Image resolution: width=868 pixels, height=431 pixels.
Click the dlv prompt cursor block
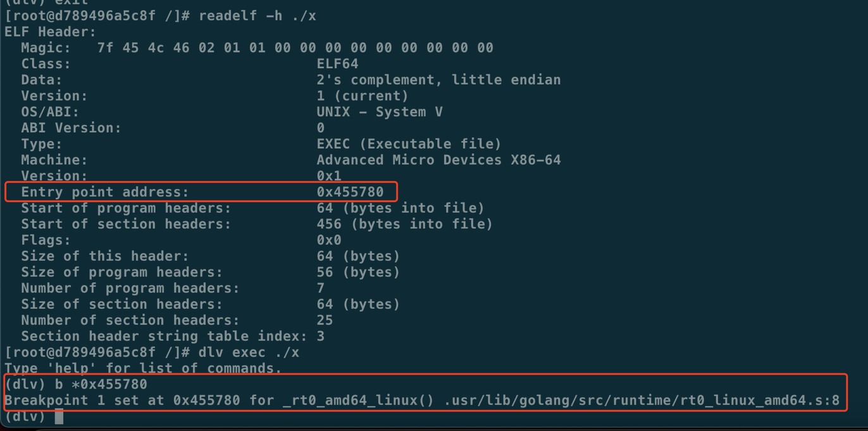click(59, 416)
